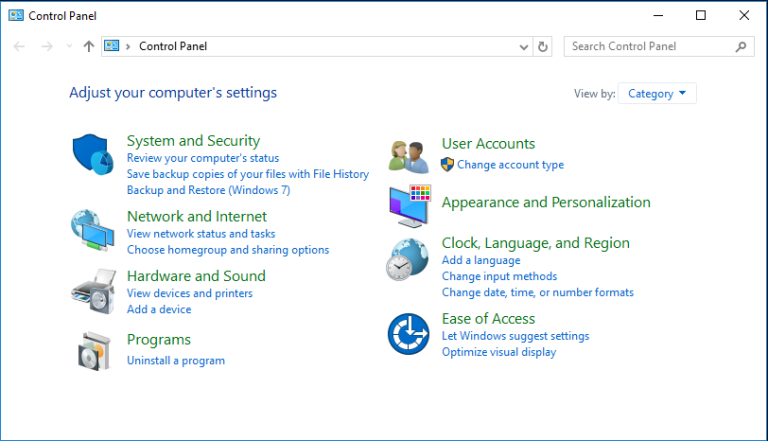Open Change date, time, or number formats
Viewport: 768px width, 441px height.
click(x=538, y=293)
